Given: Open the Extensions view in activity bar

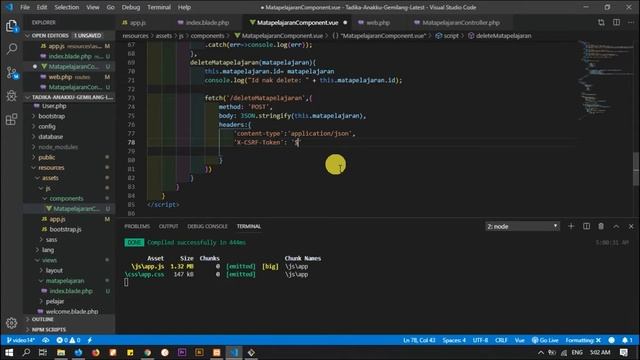Looking at the screenshot, I should [11, 119].
